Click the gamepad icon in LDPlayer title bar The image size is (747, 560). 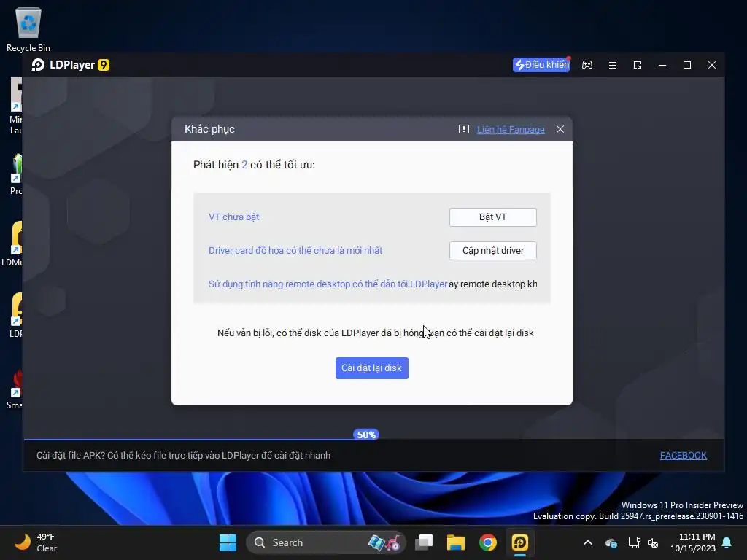click(x=587, y=65)
